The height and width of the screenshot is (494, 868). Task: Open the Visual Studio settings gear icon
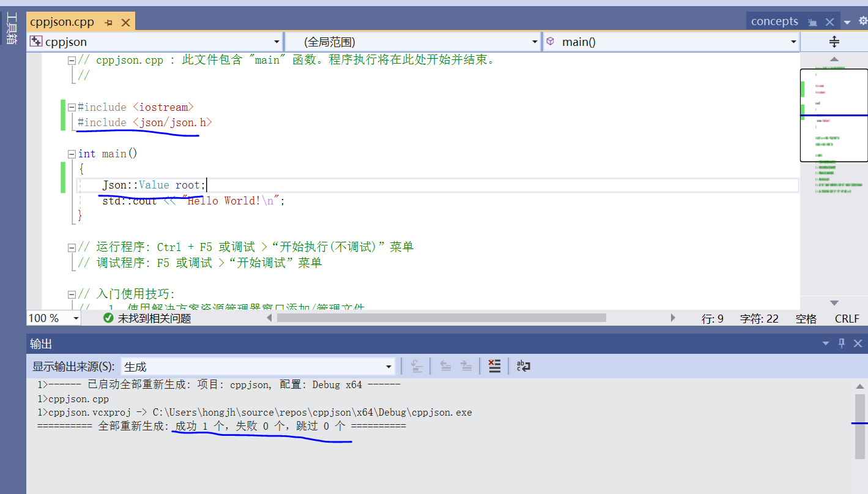(x=861, y=21)
